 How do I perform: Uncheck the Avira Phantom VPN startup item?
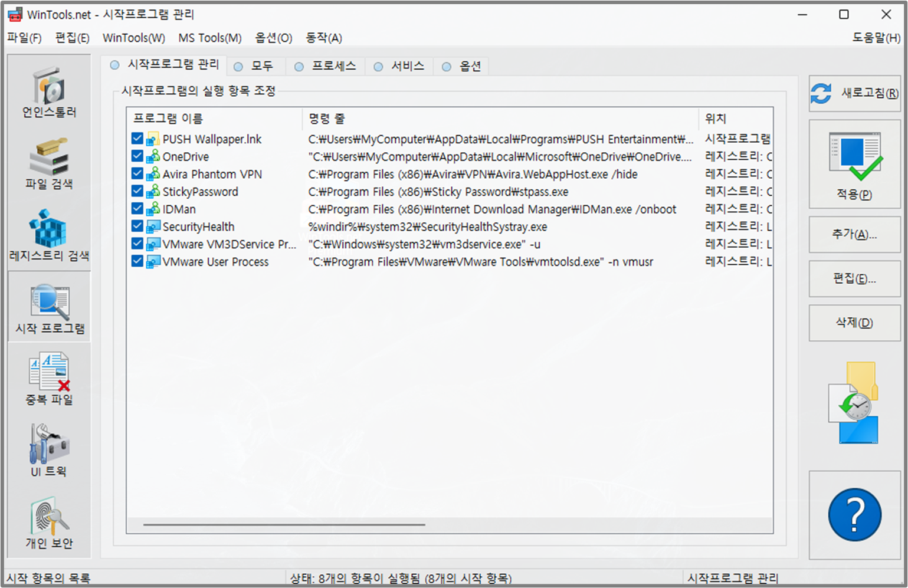coord(137,173)
